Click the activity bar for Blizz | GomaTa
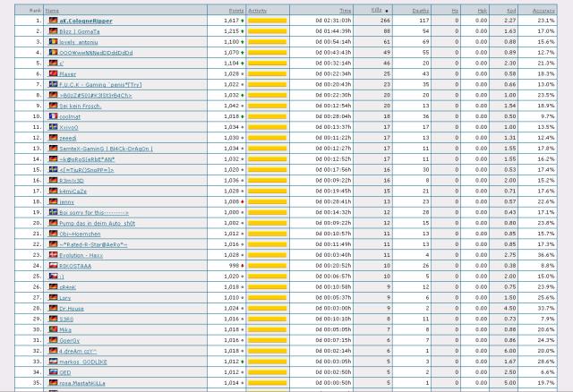 [x=268, y=30]
